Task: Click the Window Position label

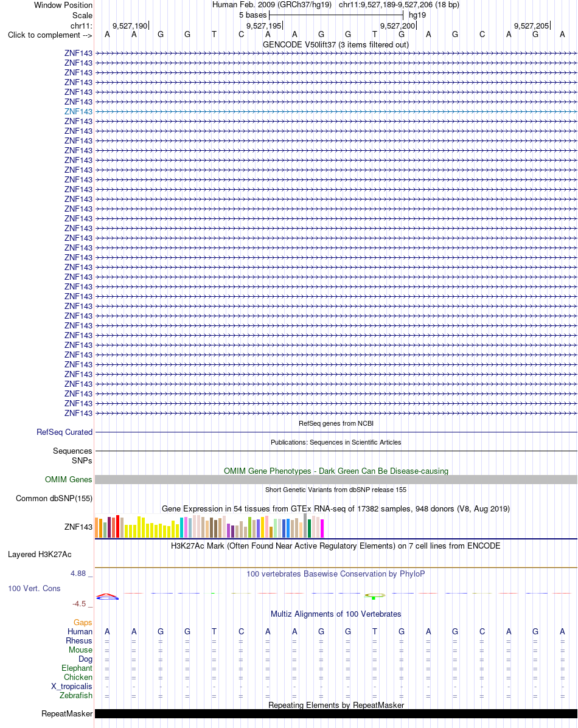Action: tap(63, 5)
